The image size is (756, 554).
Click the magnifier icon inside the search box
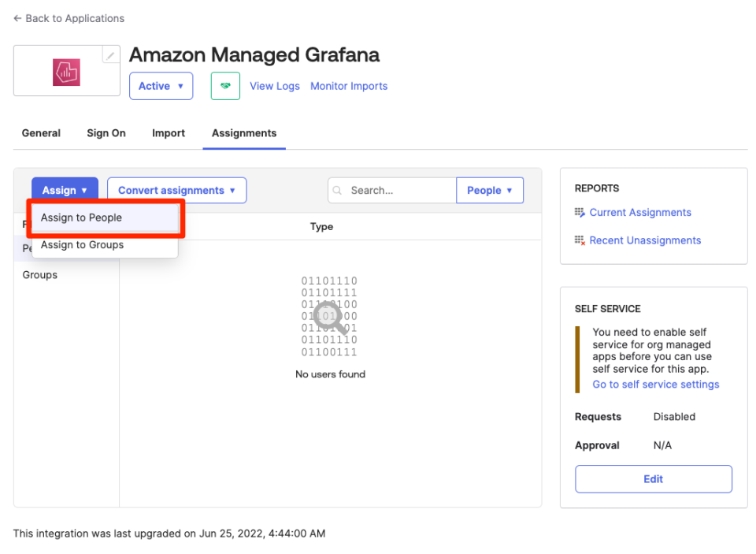(x=339, y=190)
